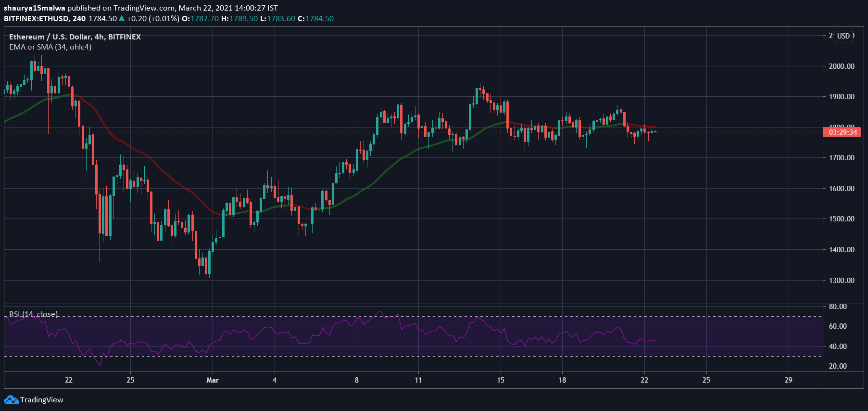The height and width of the screenshot is (411, 868).
Task: Click the 1600.00 price axis label
Action: pos(842,189)
